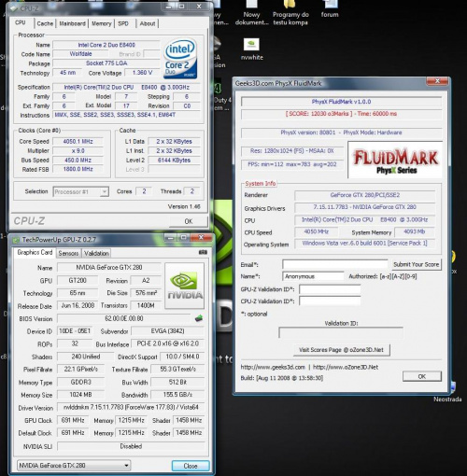Click the '1024 MB' memory size value

pos(80,395)
